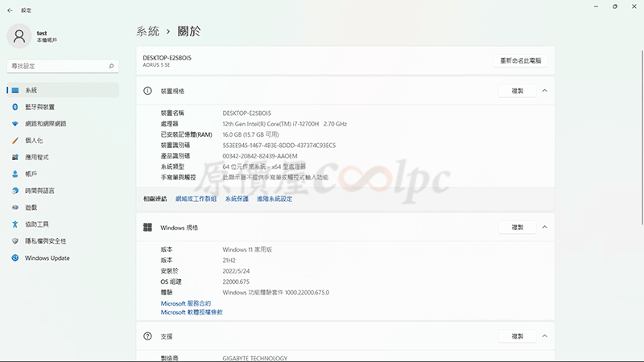Open 網路和網際網路 settings page

[63, 124]
